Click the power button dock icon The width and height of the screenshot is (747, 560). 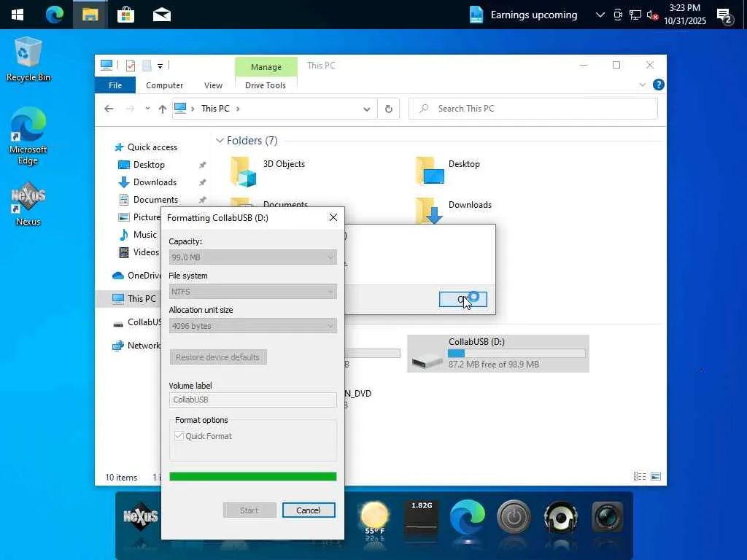[x=514, y=517]
